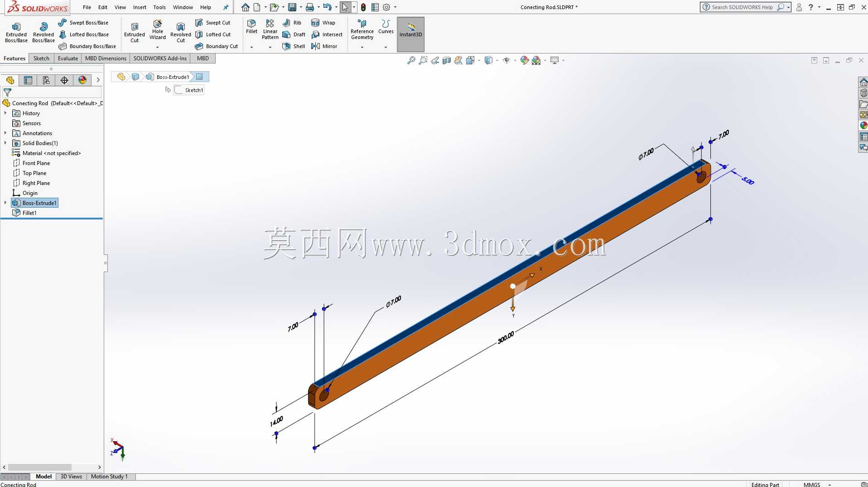Select the Rib tool
The width and height of the screenshot is (868, 487).
pos(292,23)
